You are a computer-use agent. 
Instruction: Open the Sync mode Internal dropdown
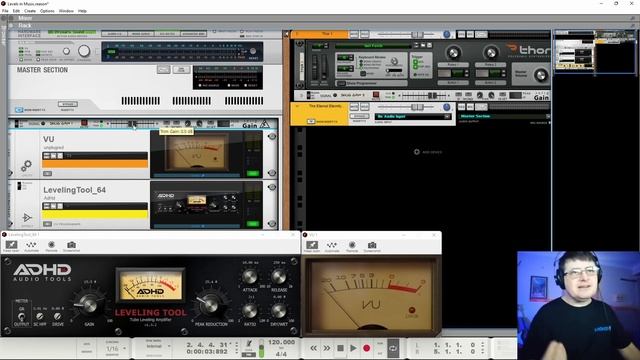158,347
